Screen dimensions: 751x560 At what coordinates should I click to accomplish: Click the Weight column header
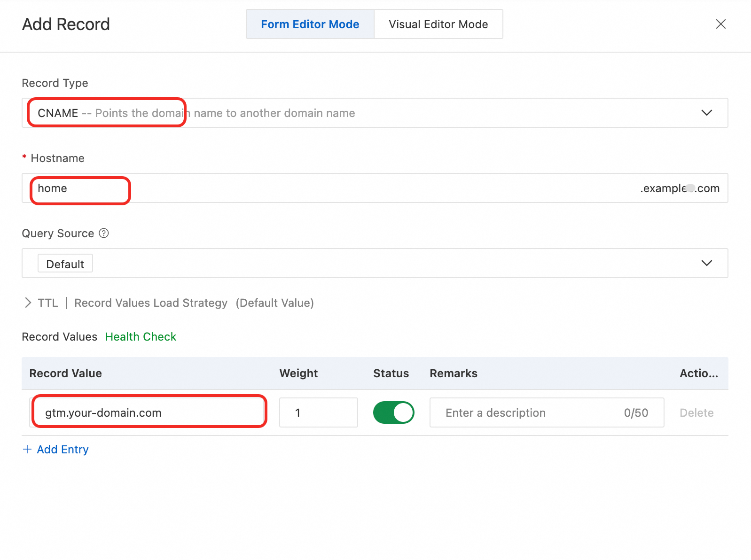tap(298, 373)
